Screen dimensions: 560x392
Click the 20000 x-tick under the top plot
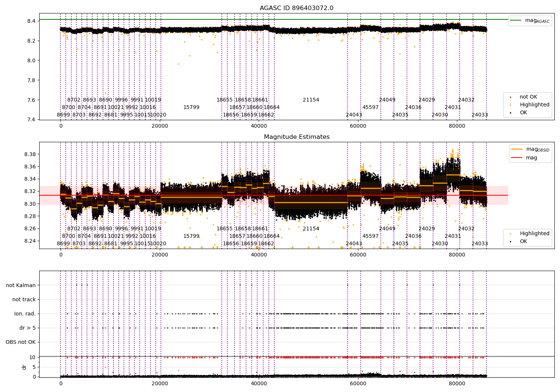(160, 126)
